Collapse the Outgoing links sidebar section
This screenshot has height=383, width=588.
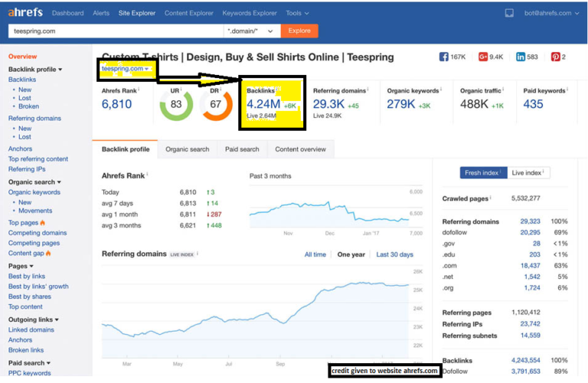[x=34, y=319]
